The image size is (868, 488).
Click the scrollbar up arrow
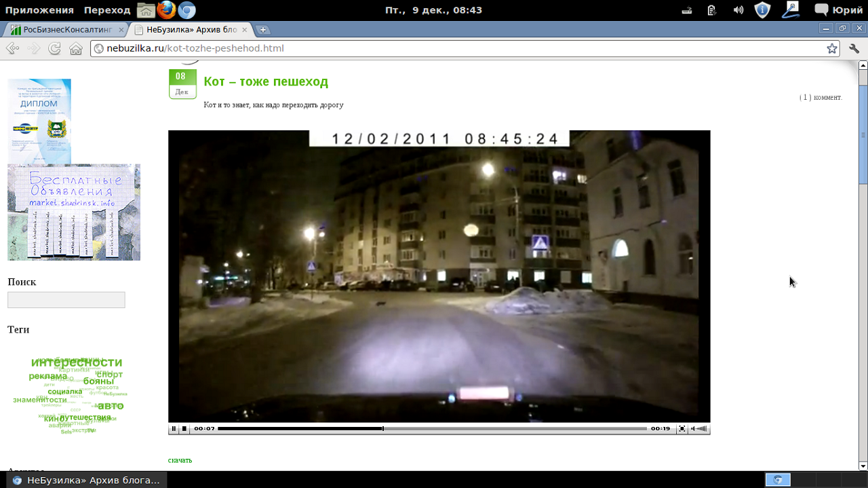863,65
